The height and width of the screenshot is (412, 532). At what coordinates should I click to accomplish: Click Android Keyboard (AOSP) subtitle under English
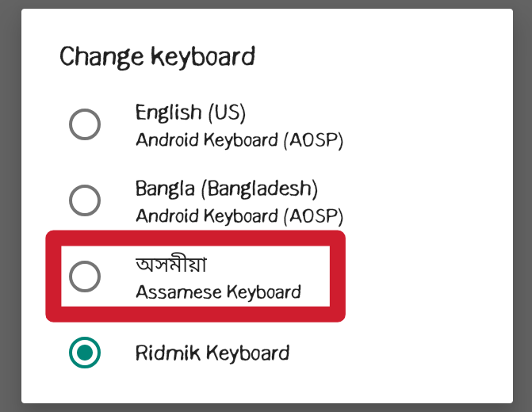click(239, 140)
